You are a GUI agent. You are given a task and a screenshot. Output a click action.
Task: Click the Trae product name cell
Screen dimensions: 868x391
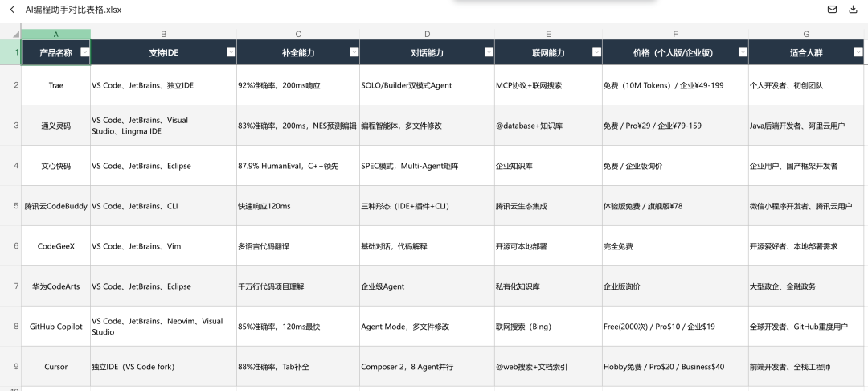55,85
